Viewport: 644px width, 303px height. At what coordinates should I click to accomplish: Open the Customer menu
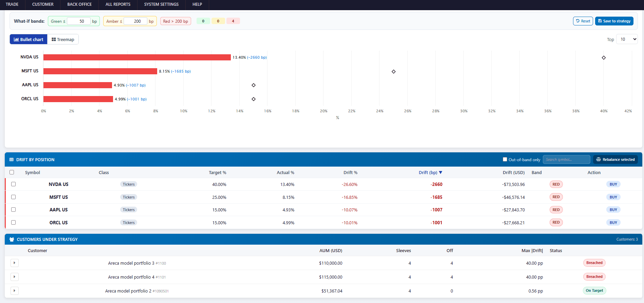click(43, 4)
